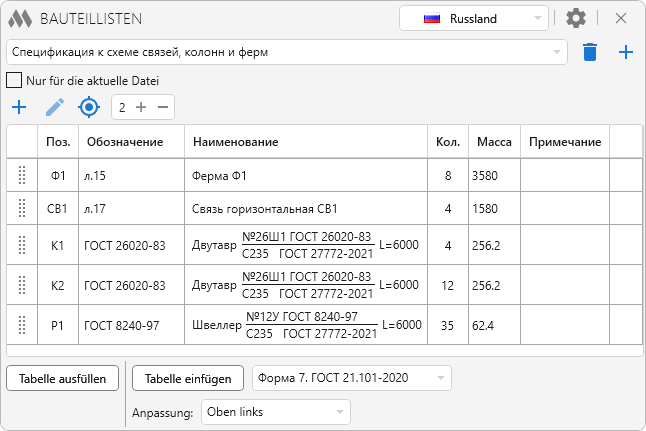This screenshot has width=646, height=431.
Task: Click the drag handle of row К1
Action: coord(22,245)
